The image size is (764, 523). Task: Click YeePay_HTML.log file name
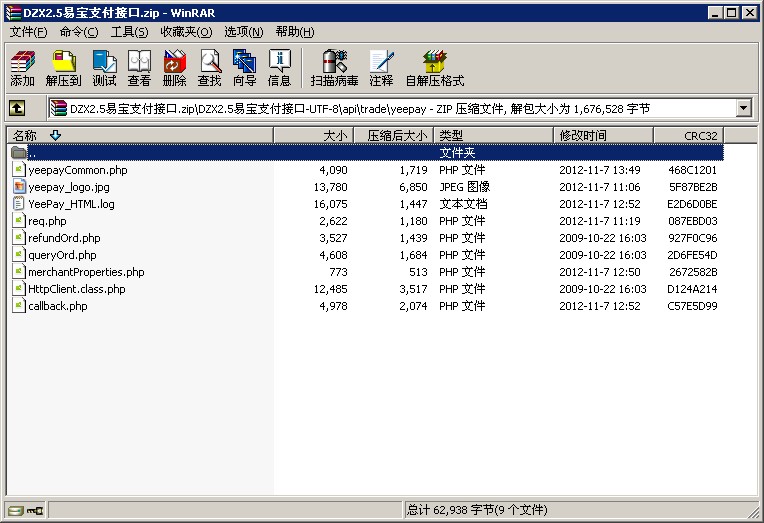point(71,204)
